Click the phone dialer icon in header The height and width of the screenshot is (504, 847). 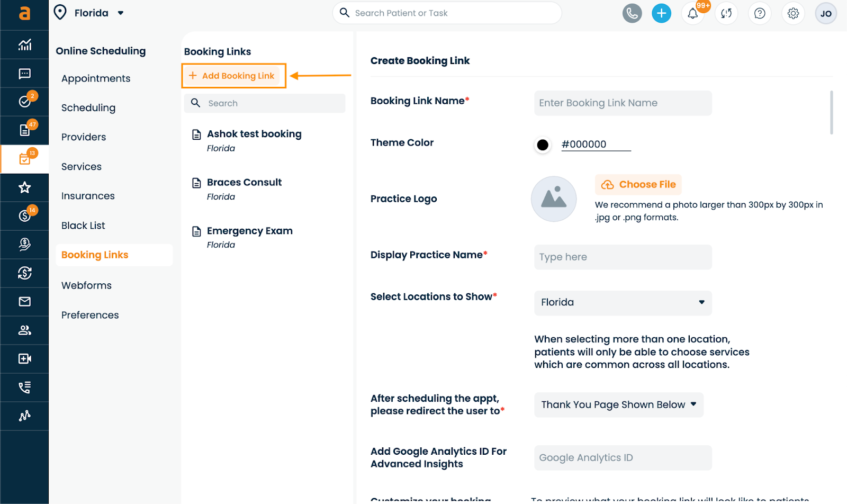(x=632, y=13)
